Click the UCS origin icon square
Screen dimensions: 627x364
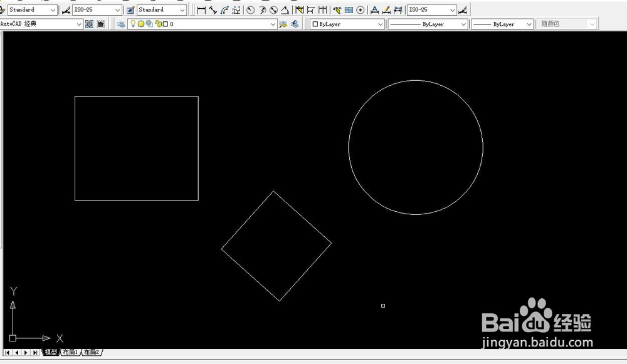pyautogui.click(x=13, y=338)
